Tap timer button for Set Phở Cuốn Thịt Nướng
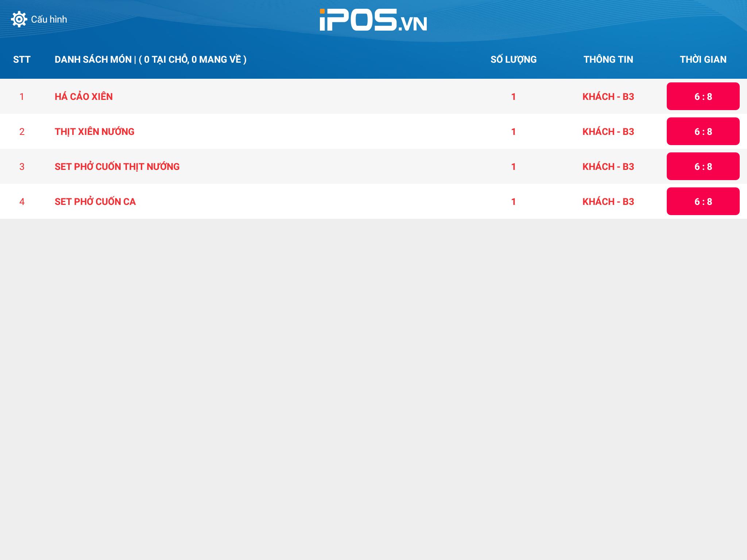 tap(703, 166)
